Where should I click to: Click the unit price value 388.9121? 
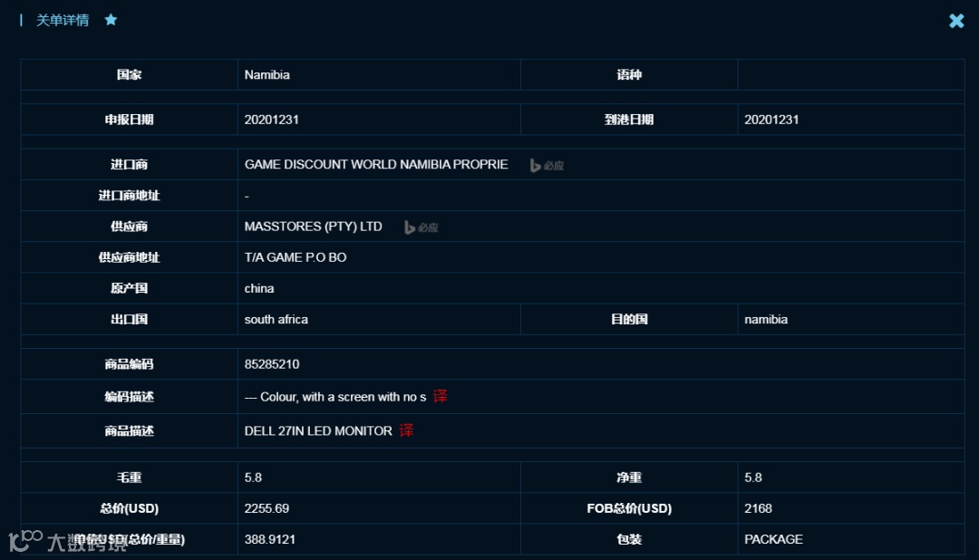pos(270,539)
